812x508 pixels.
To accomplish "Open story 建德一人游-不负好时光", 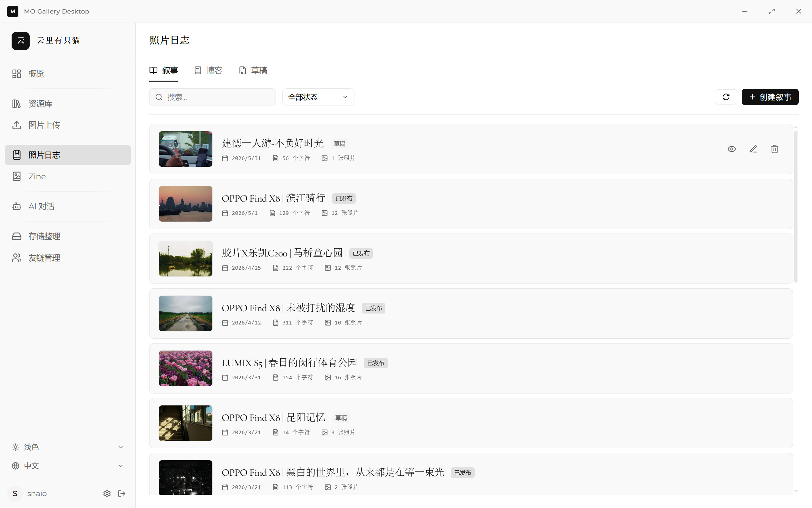I will click(273, 143).
